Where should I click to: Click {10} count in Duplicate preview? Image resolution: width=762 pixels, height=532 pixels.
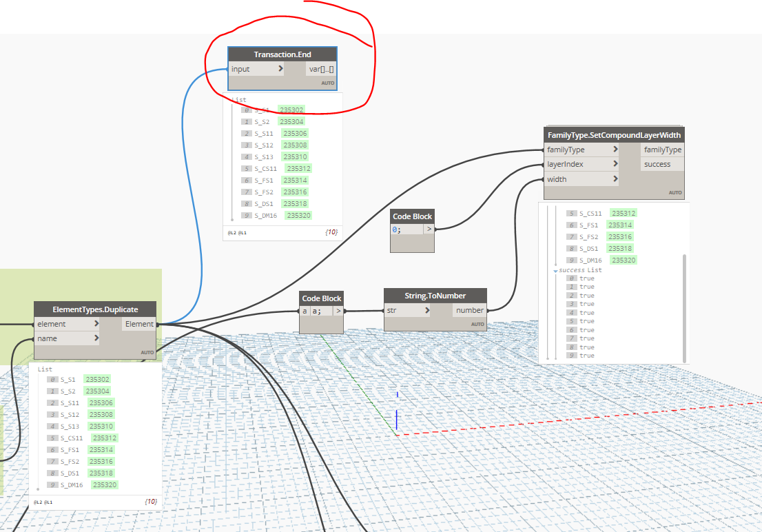151,502
